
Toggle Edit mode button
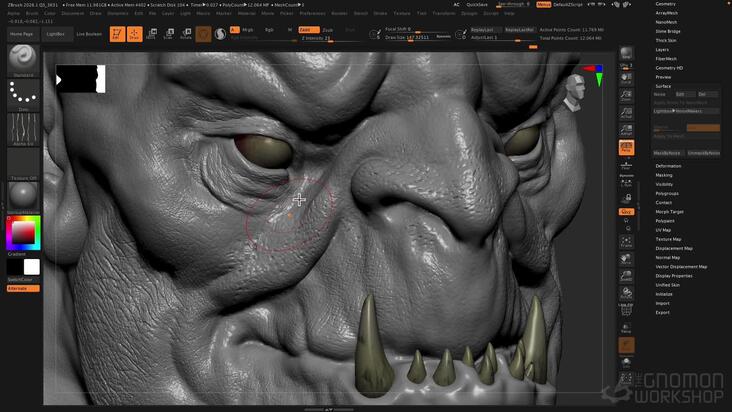(117, 34)
